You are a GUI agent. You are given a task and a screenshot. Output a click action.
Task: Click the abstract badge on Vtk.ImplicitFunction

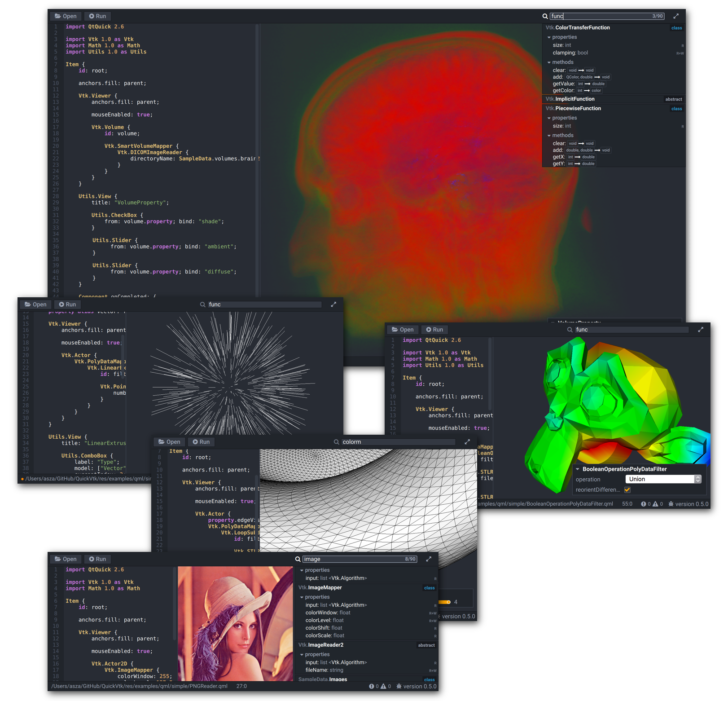(673, 100)
